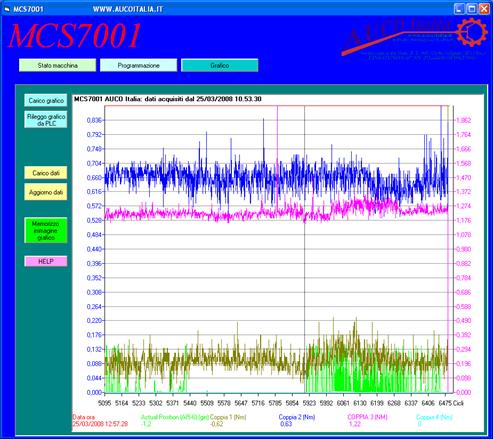Click the 'WWW.AUCOITALIA.IT' title bar text
Viewport: 493px width, 439px height.
click(128, 9)
